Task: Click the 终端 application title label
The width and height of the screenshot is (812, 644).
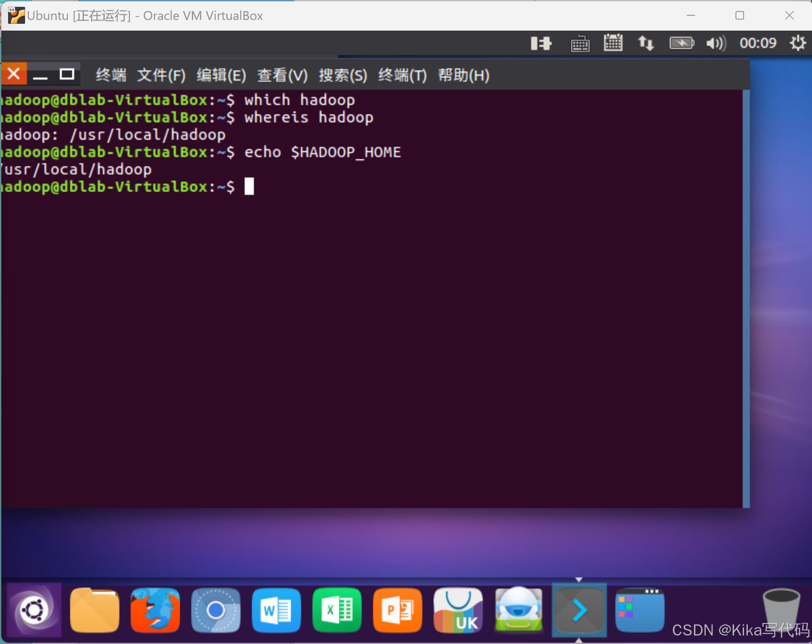Action: click(x=111, y=75)
